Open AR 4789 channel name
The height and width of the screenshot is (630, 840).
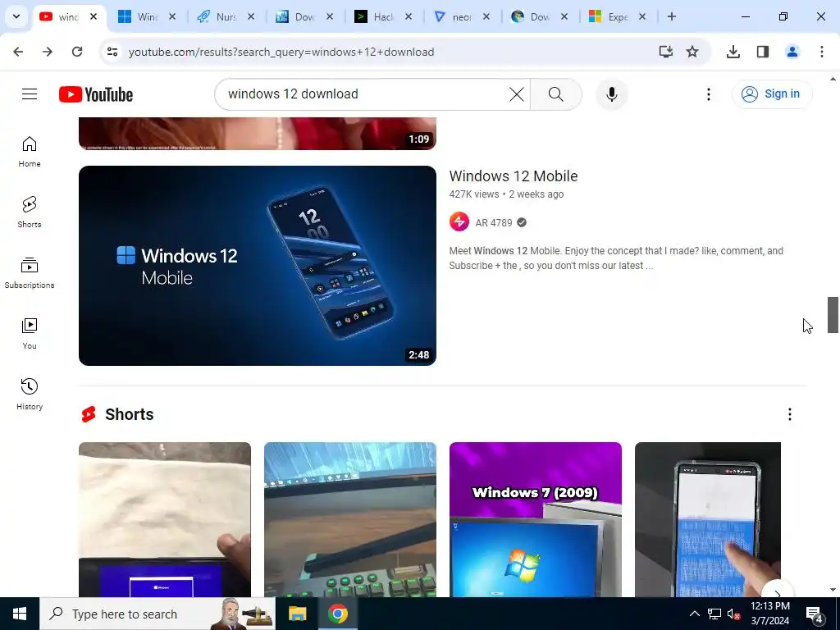493,222
